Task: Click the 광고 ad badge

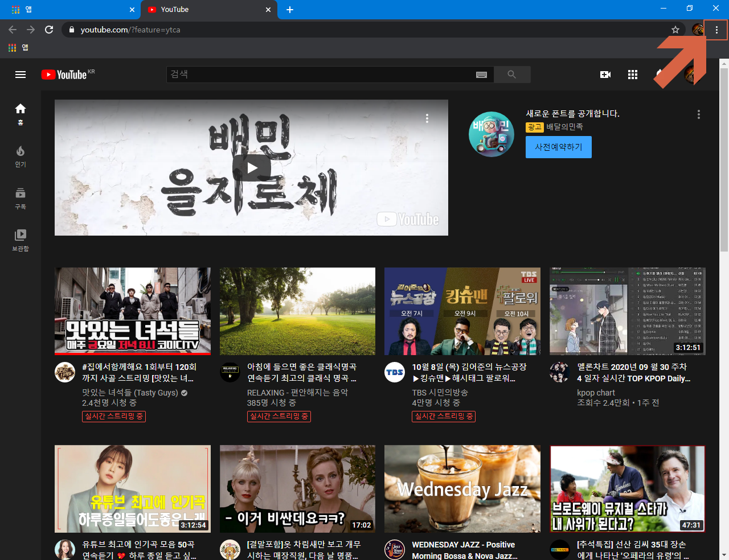Action: point(534,127)
